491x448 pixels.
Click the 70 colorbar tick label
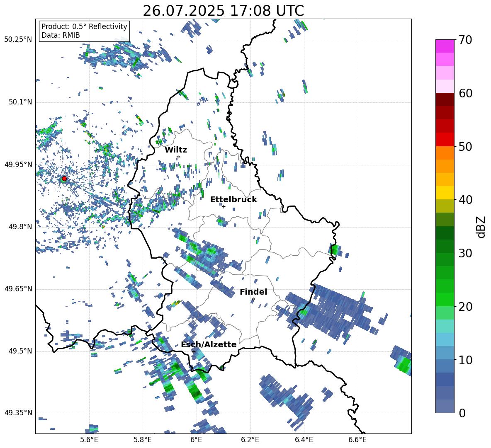[x=466, y=40]
